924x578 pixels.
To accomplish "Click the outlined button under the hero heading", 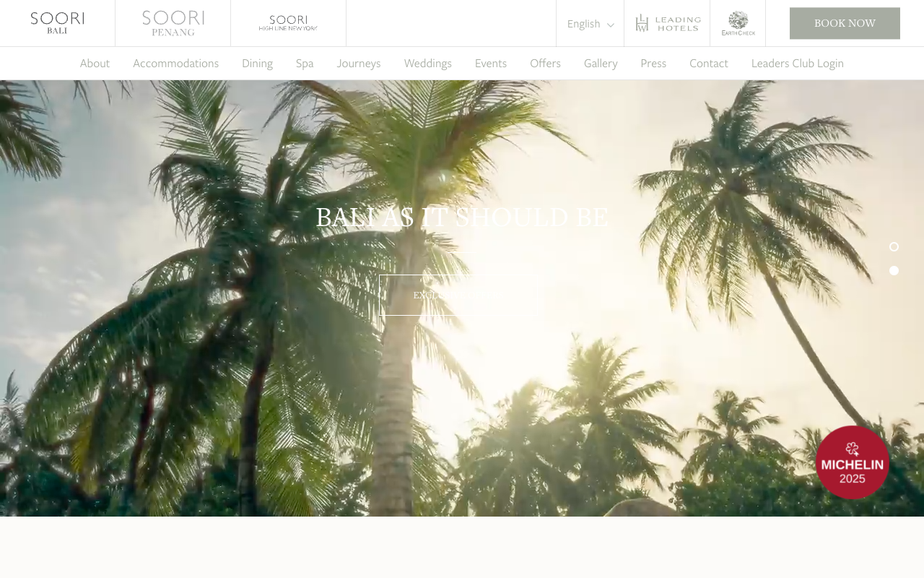I will 462,295.
